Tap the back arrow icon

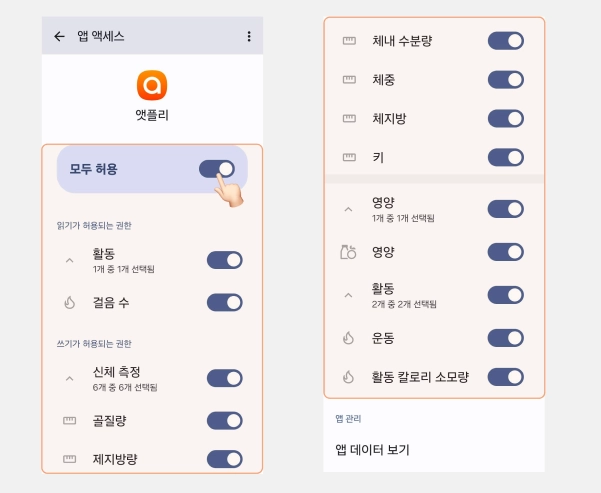click(59, 36)
